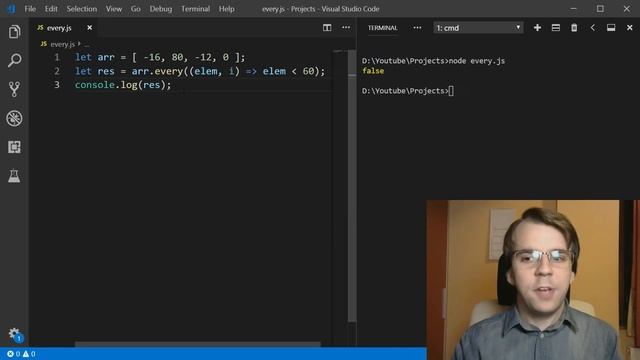Close the terminal panel
The width and height of the screenshot is (640, 360).
(x=629, y=28)
